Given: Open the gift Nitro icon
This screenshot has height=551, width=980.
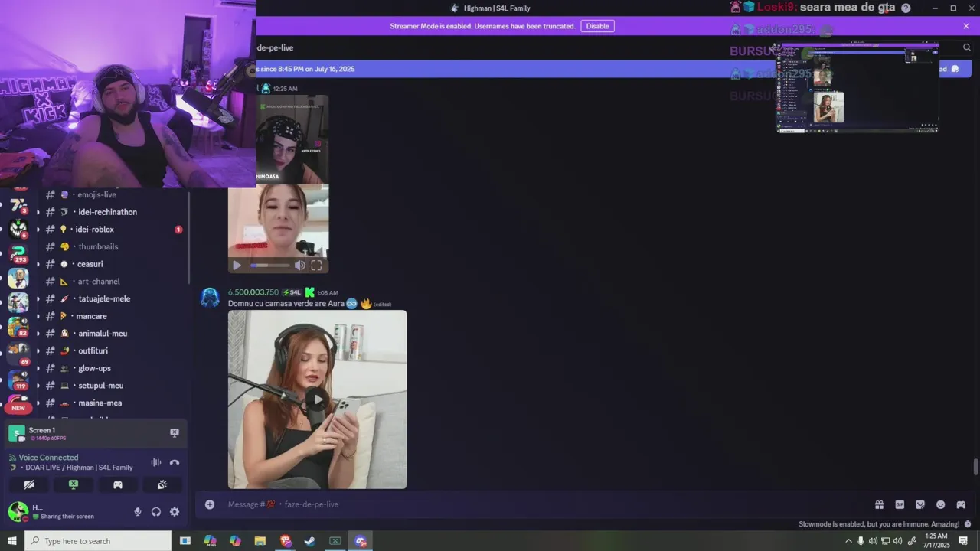Looking at the screenshot, I should click(879, 504).
